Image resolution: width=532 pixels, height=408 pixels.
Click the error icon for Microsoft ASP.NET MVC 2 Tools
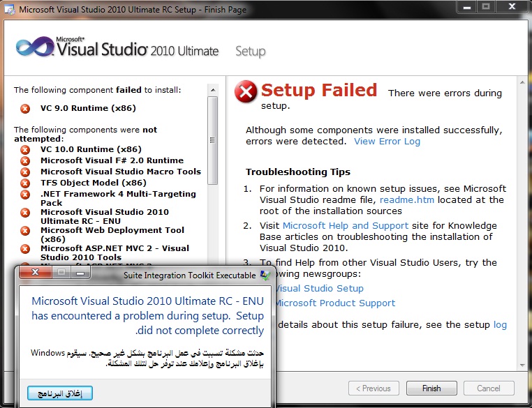click(x=25, y=249)
